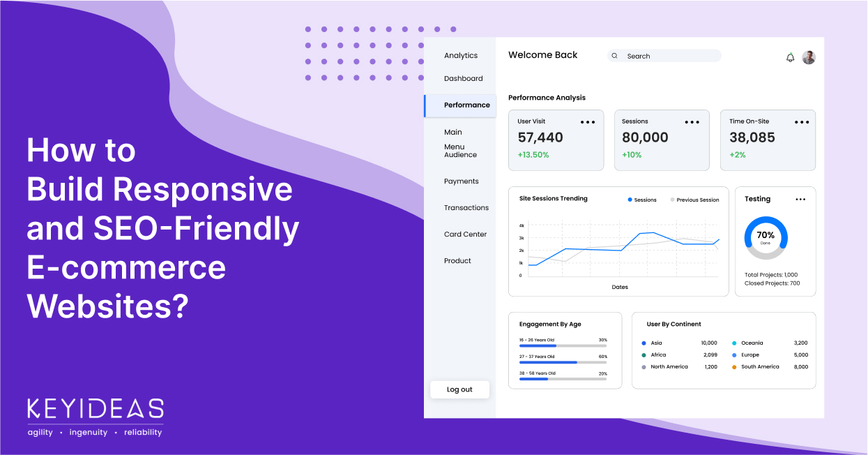Image resolution: width=868 pixels, height=455 pixels.
Task: Click the Log out button
Action: [x=459, y=389]
